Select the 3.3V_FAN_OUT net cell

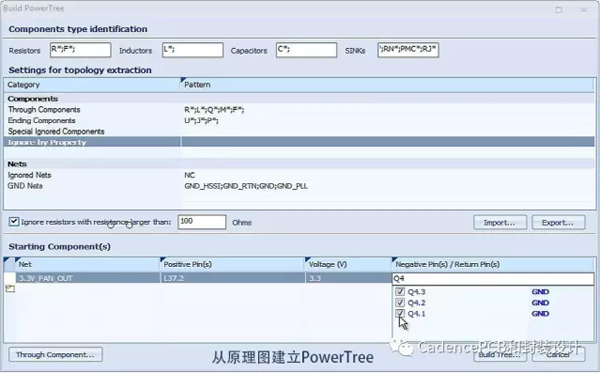[88, 278]
